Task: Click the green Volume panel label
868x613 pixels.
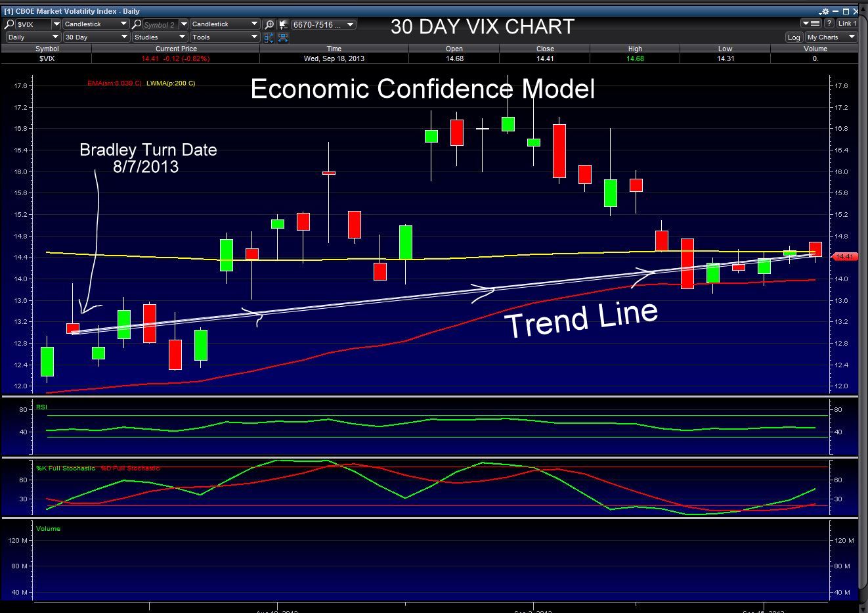Action: pyautogui.click(x=48, y=528)
